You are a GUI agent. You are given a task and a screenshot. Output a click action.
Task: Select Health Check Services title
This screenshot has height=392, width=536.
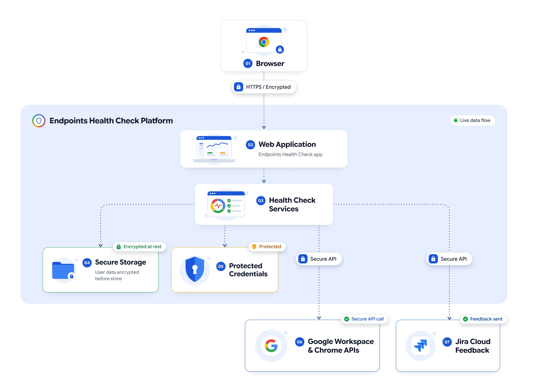click(x=292, y=205)
